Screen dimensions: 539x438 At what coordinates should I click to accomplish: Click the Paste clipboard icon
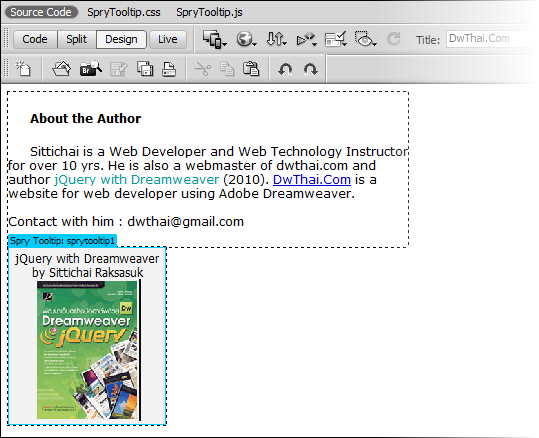(x=251, y=68)
